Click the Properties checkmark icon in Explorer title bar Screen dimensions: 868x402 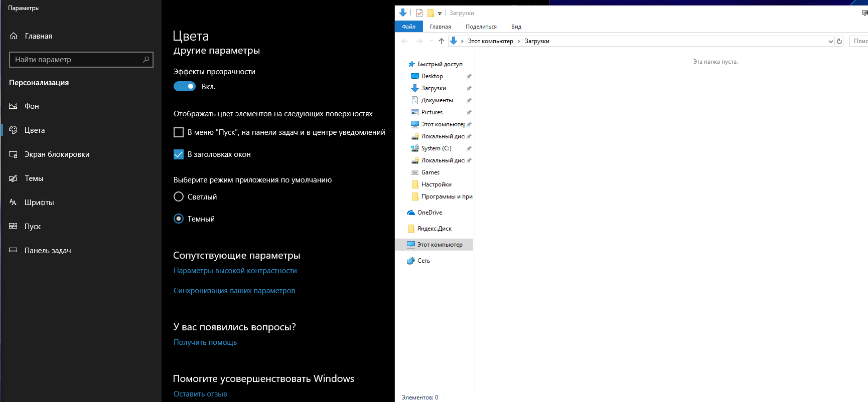tap(419, 13)
